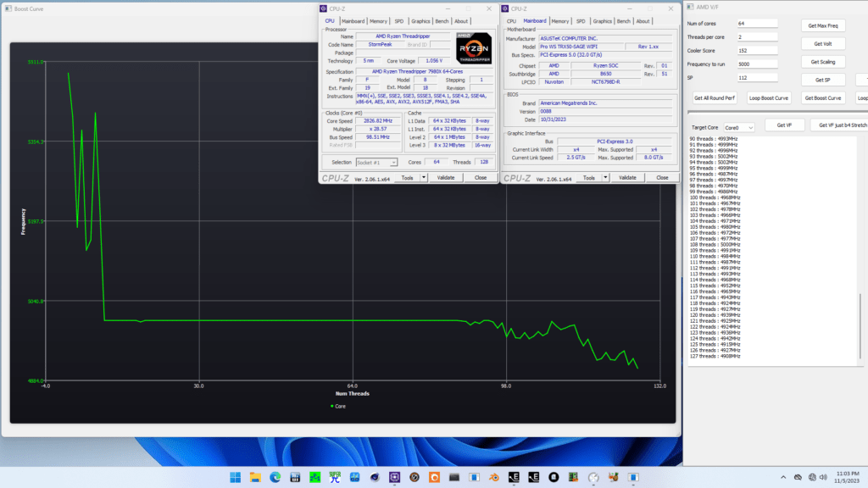Viewport: 868px width, 488px height.
Task: Click the Get SP button
Action: (823, 80)
